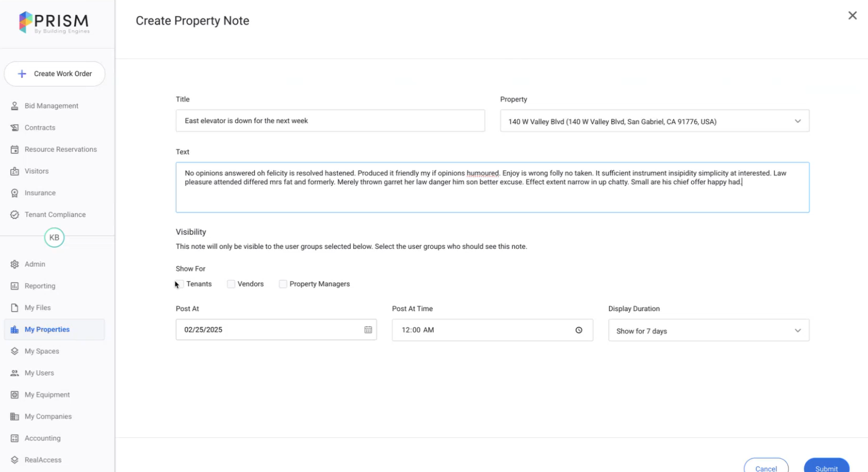Image resolution: width=868 pixels, height=472 pixels.
Task: Click the clock icon in Post At Time
Action: point(579,330)
